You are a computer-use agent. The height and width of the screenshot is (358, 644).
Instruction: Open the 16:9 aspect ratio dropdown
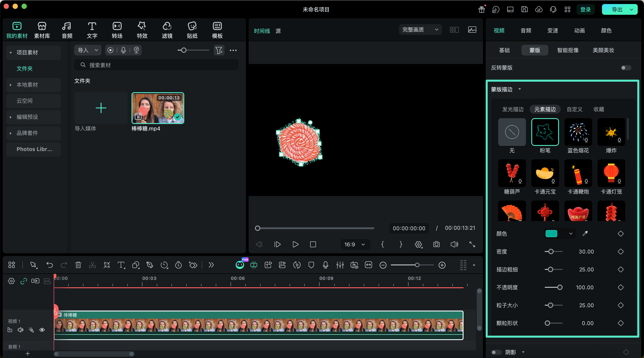[355, 244]
